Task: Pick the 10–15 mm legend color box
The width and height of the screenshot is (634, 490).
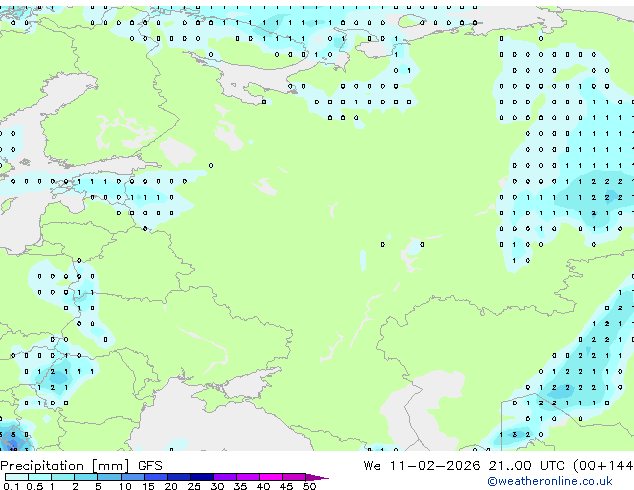Action: click(133, 477)
